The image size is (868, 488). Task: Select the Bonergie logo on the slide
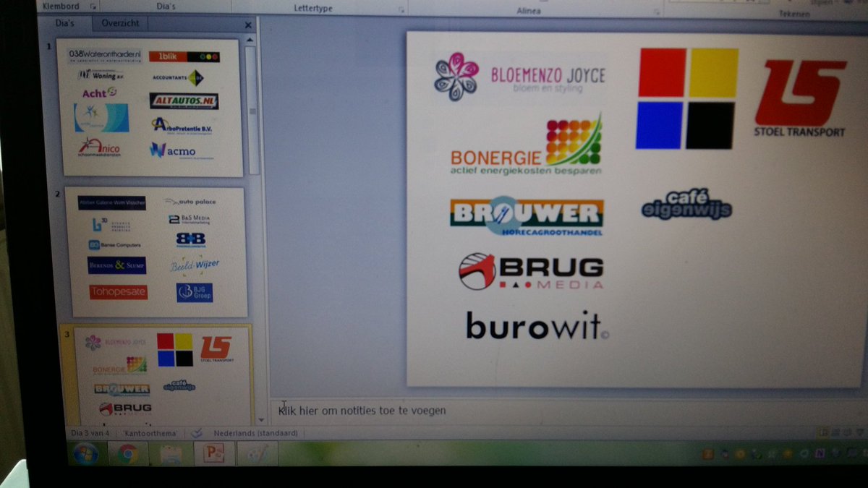[527, 145]
